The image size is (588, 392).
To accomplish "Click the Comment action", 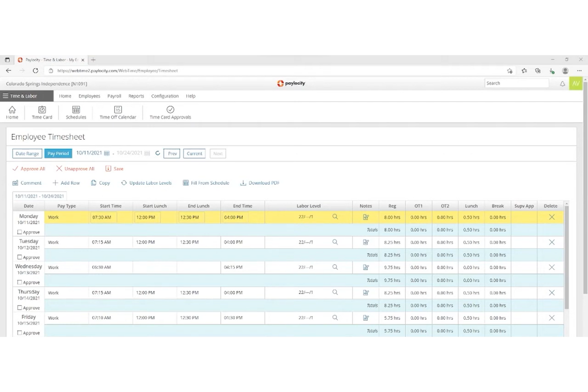I will point(27,183).
